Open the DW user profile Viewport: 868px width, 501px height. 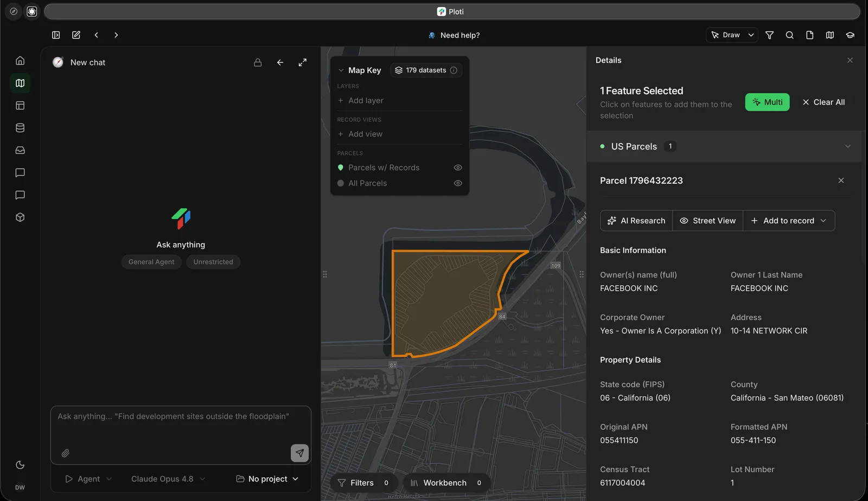pos(20,487)
